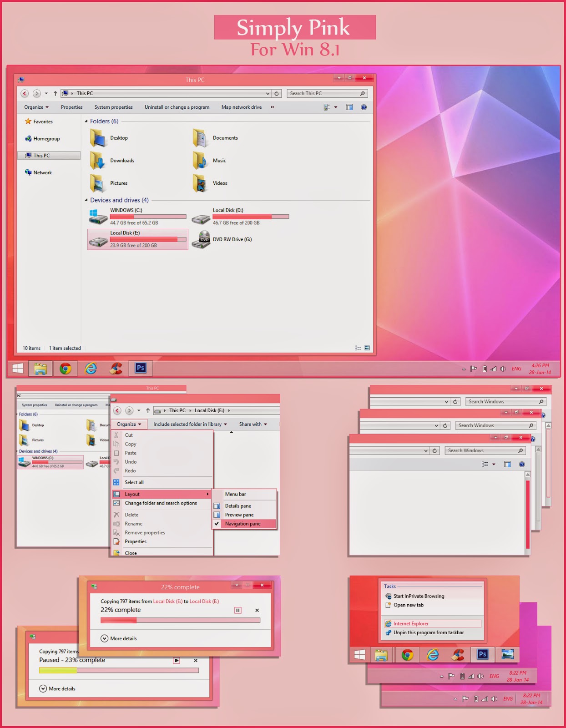
Task: Show more toolbar commands chevron after Map network drive
Action: [x=273, y=107]
